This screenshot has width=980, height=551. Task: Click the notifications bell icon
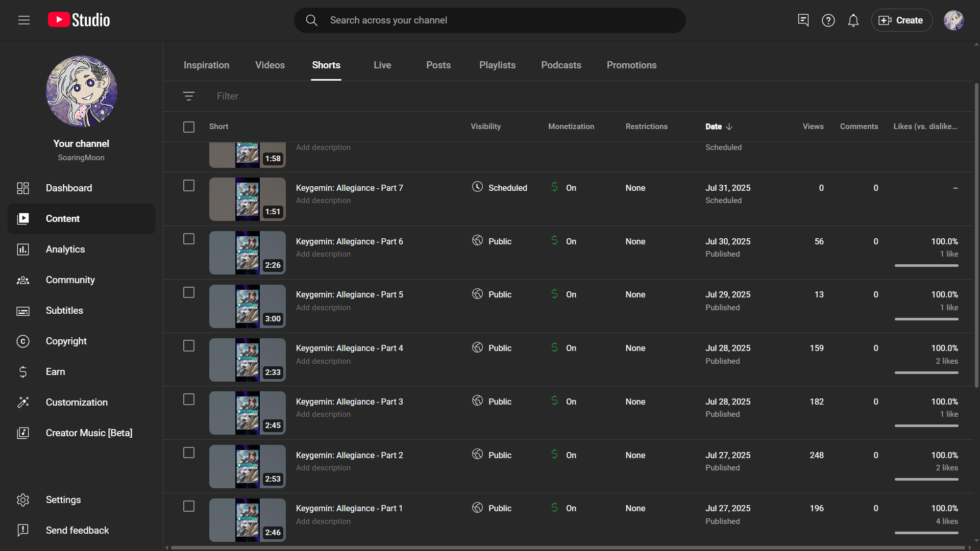[853, 20]
